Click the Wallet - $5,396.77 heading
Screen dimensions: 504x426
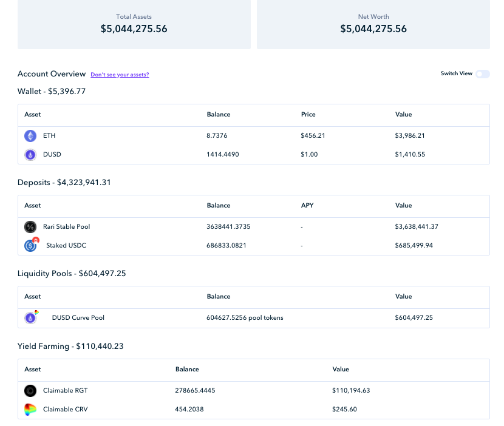coord(52,92)
